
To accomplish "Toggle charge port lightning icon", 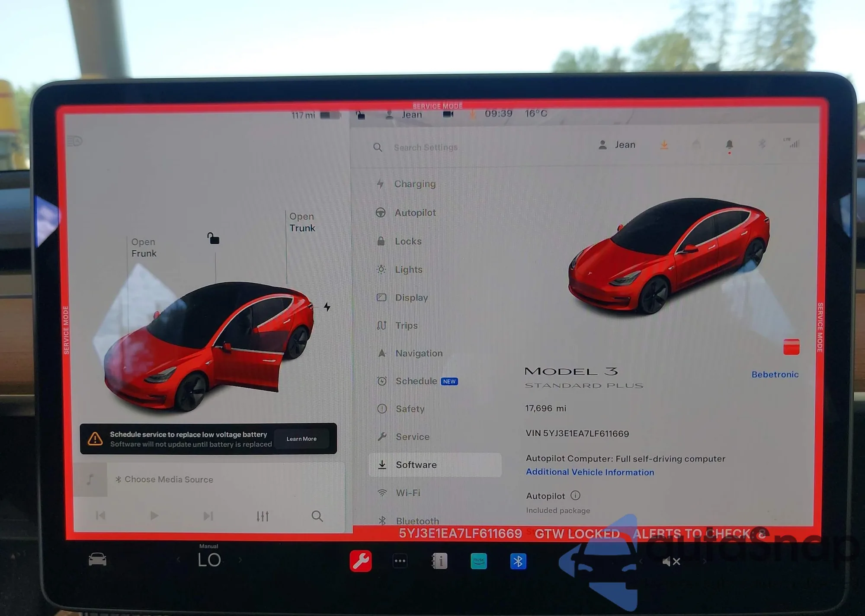I will pos(327,306).
